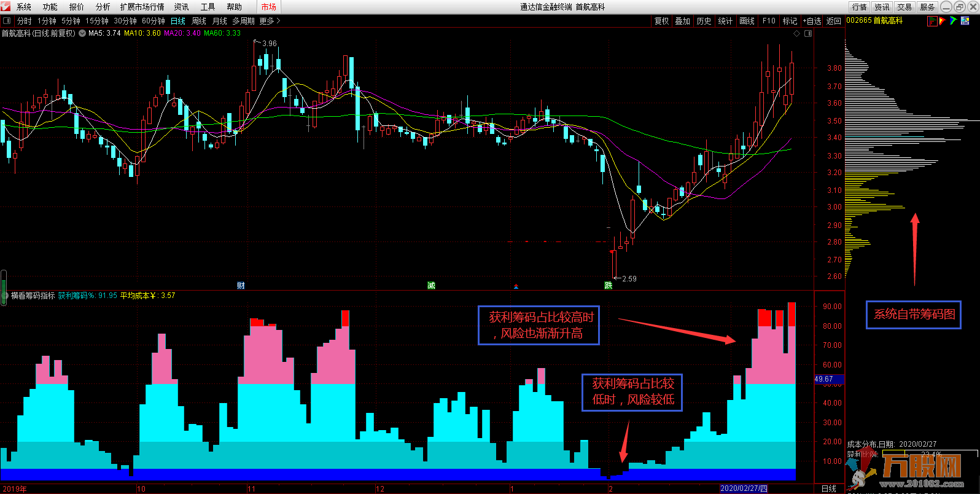This screenshot has width=980, height=494.
Task: Open the 帮助 menu
Action: point(234,7)
